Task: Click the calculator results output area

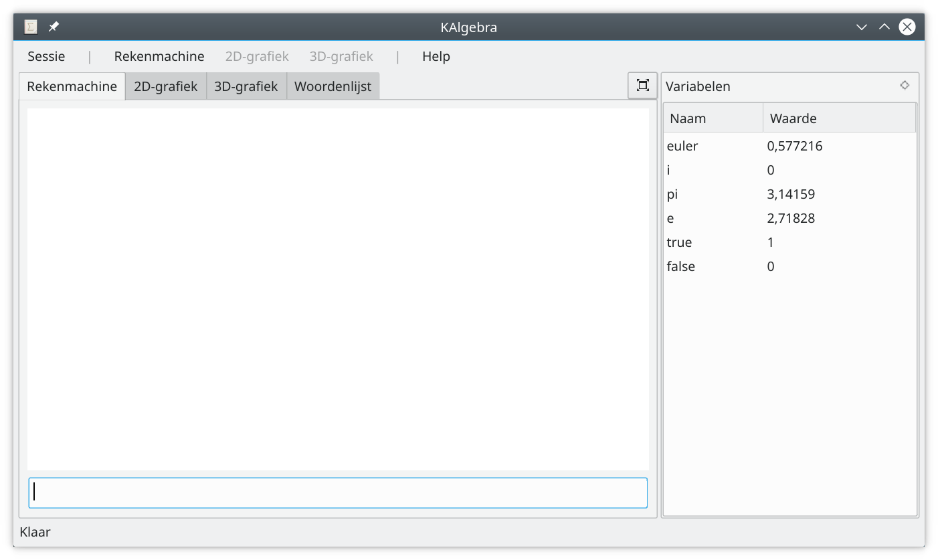Action: [x=338, y=289]
